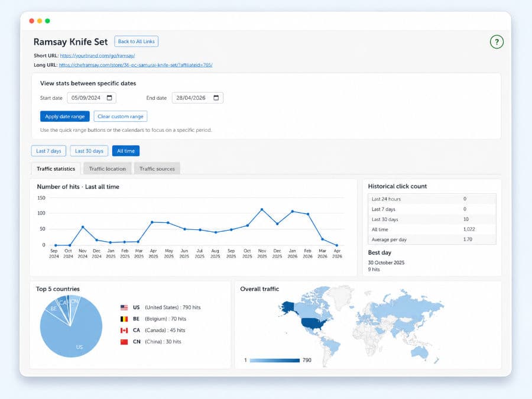Image resolution: width=532 pixels, height=399 pixels.
Task: Click Australia on the traffic map
Action: pyautogui.click(x=421, y=352)
